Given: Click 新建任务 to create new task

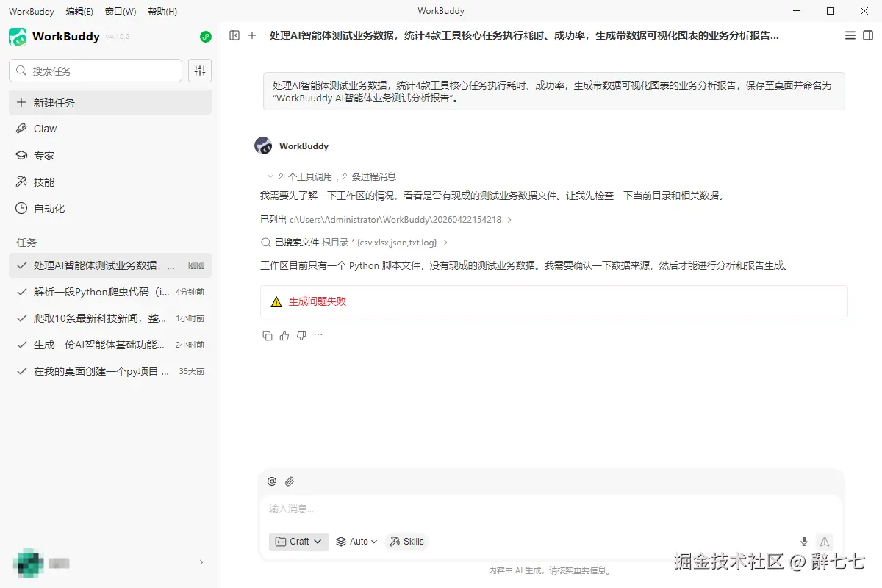Looking at the screenshot, I should [110, 103].
